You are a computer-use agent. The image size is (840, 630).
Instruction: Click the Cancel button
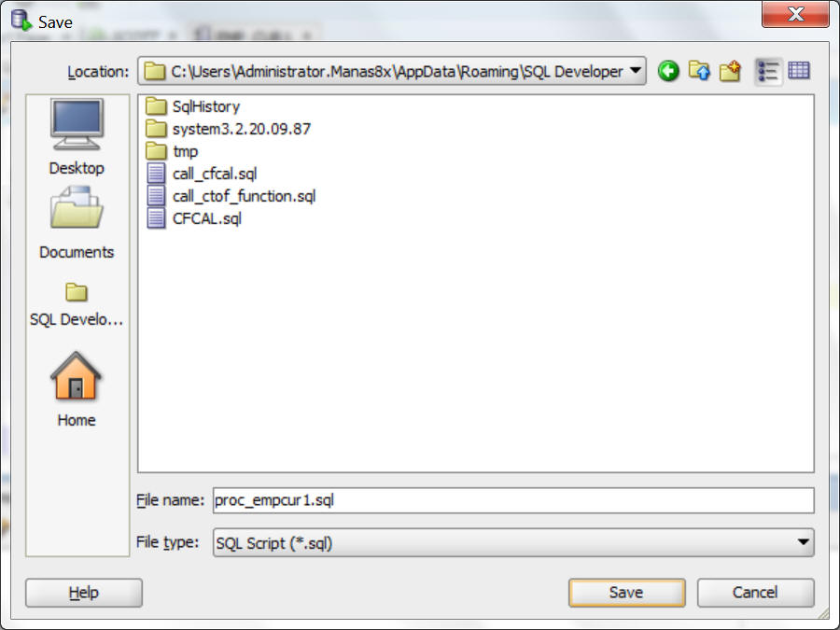[x=755, y=593]
